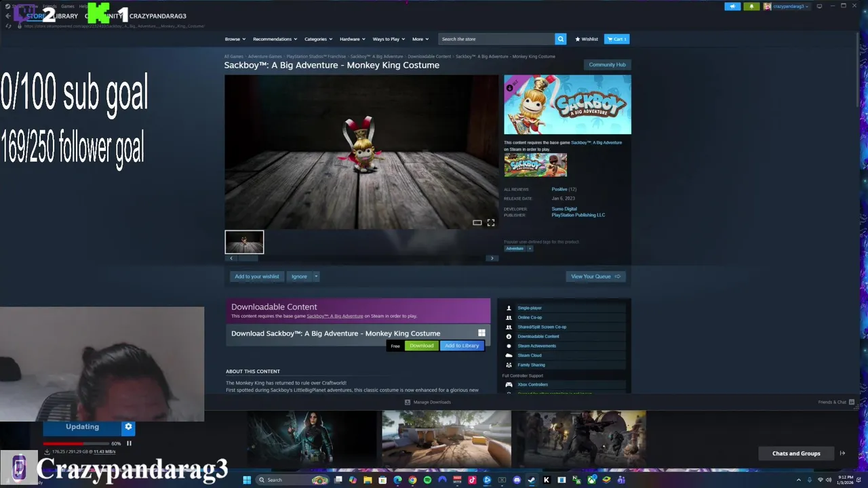Viewport: 868px width, 488px height.
Task: Open Spotify from the taskbar
Action: [x=427, y=480]
